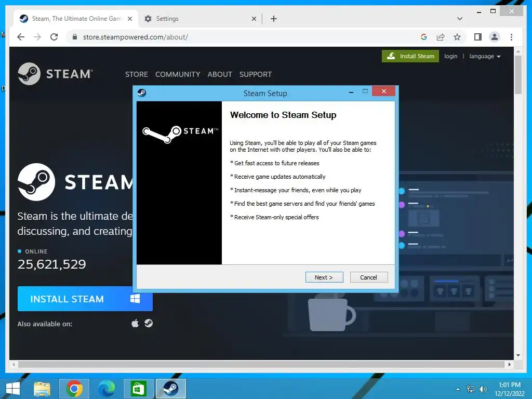The image size is (532, 399).
Task: View site information padlock icon
Action: (x=75, y=37)
